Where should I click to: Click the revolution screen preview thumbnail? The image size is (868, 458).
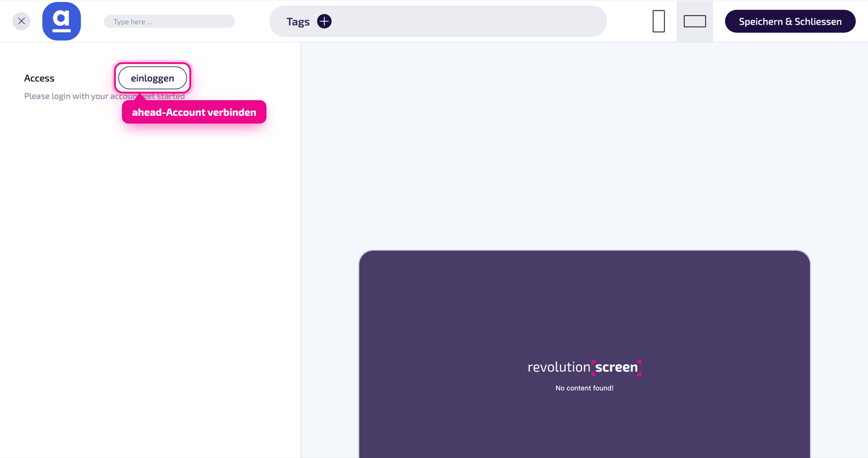pos(584,354)
